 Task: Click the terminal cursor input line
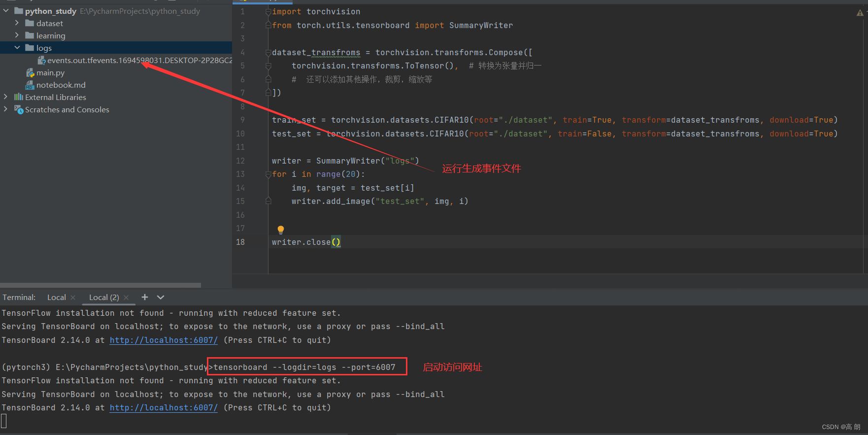(x=4, y=421)
